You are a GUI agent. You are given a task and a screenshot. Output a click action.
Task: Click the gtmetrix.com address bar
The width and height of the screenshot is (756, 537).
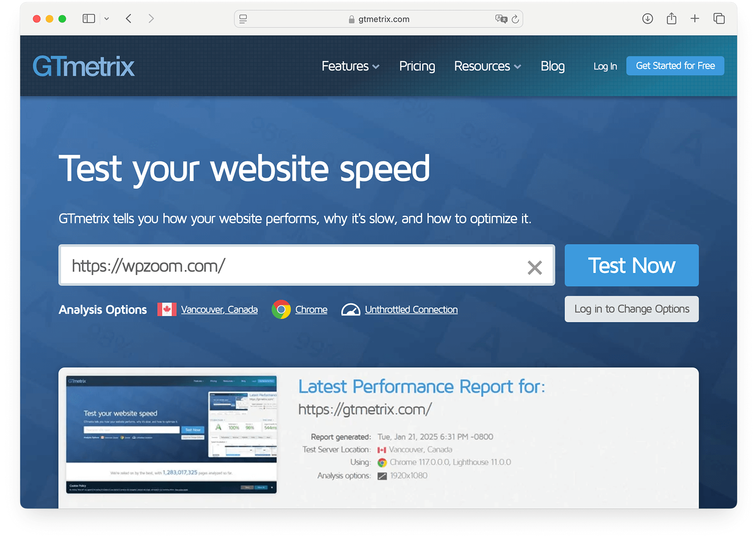pos(378,19)
